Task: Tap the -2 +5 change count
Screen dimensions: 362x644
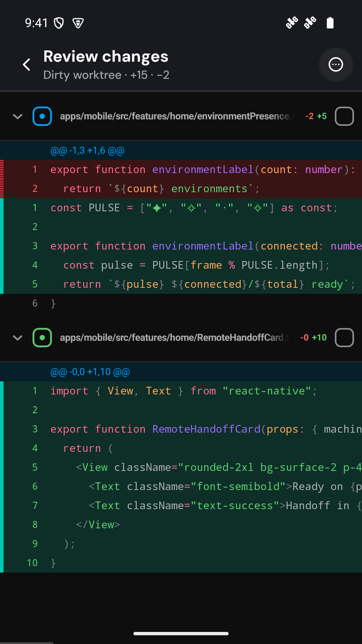Action: pos(316,116)
